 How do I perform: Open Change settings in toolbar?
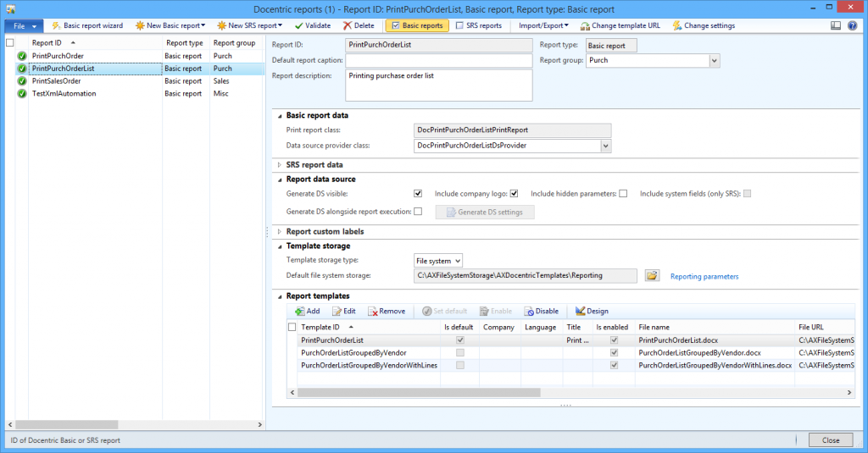pos(704,25)
